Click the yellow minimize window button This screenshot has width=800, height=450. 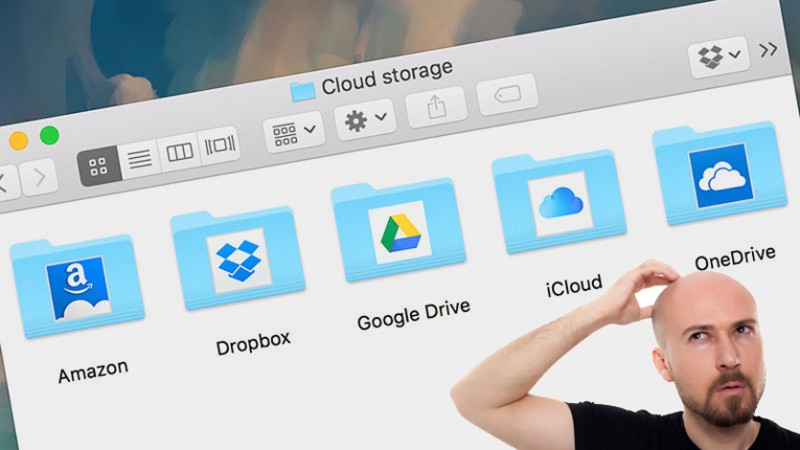[18, 140]
